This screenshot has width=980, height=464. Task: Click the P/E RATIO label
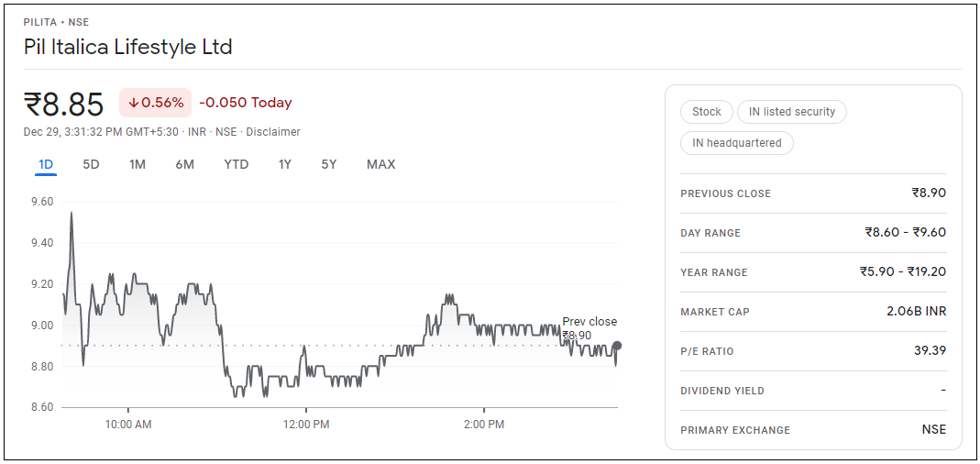click(710, 351)
